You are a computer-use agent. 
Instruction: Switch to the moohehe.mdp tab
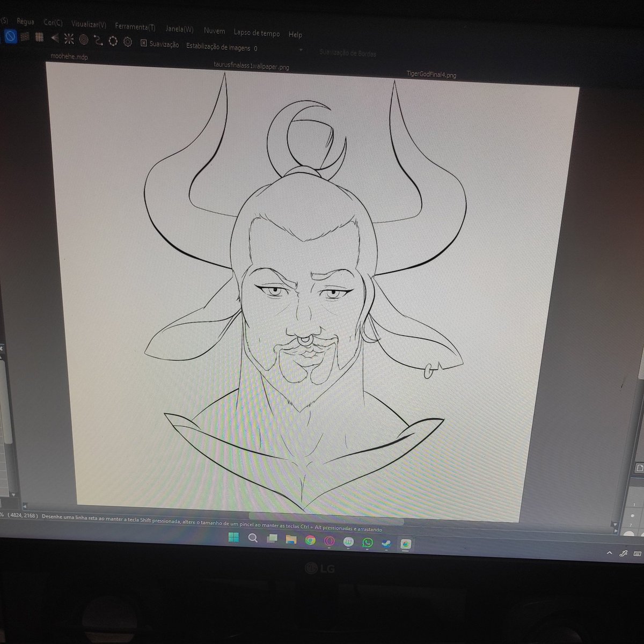coord(69,56)
